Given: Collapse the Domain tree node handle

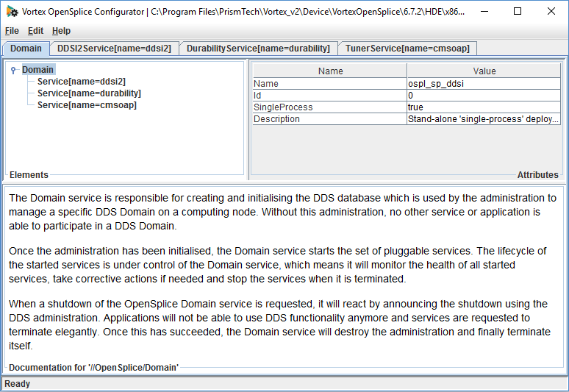Looking at the screenshot, I should click(13, 70).
